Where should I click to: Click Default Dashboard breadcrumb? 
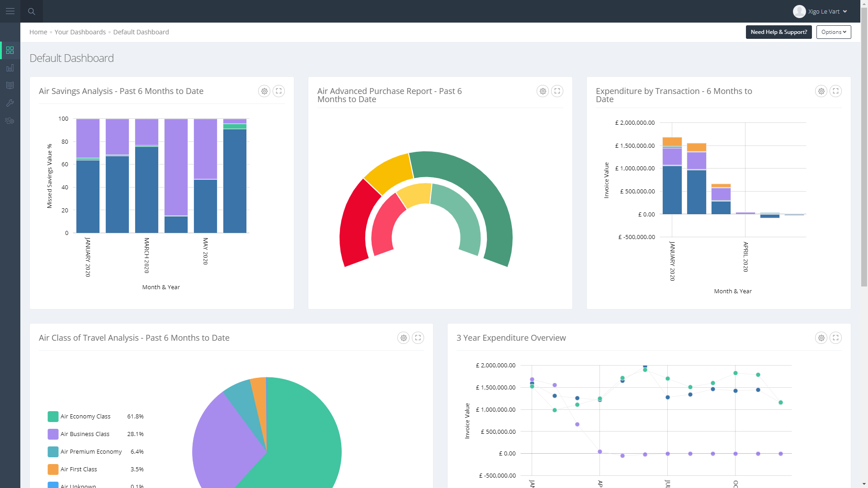point(141,32)
